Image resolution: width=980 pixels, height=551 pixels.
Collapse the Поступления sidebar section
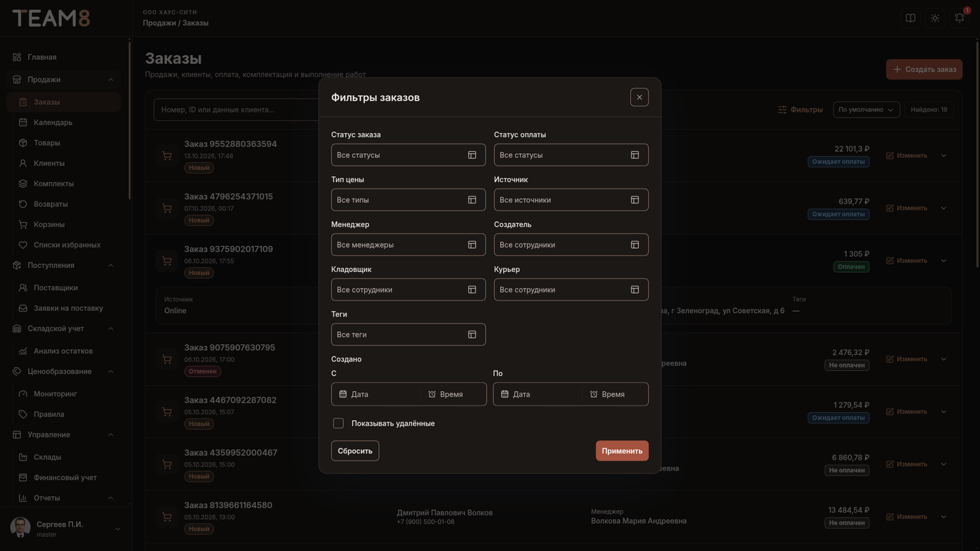[110, 265]
